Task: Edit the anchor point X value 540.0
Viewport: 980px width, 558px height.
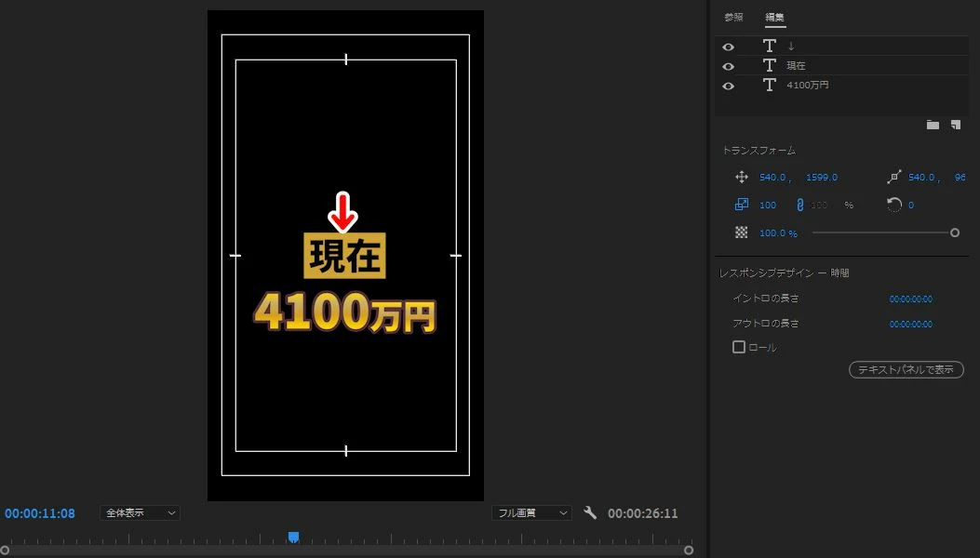Action: pyautogui.click(x=921, y=178)
